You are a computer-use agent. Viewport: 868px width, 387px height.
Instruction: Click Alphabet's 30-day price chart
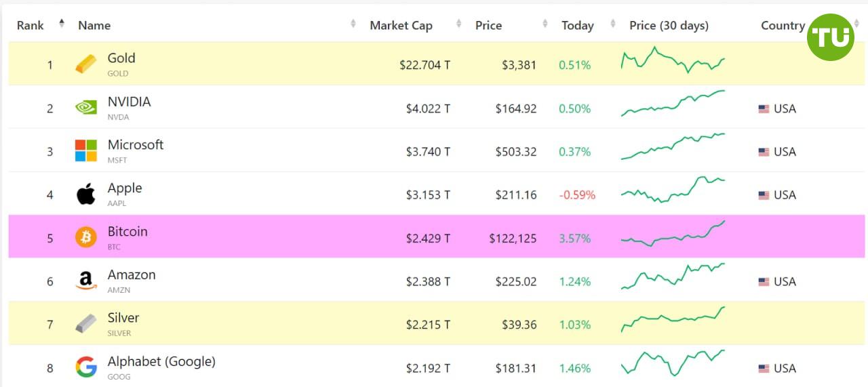coord(673,363)
